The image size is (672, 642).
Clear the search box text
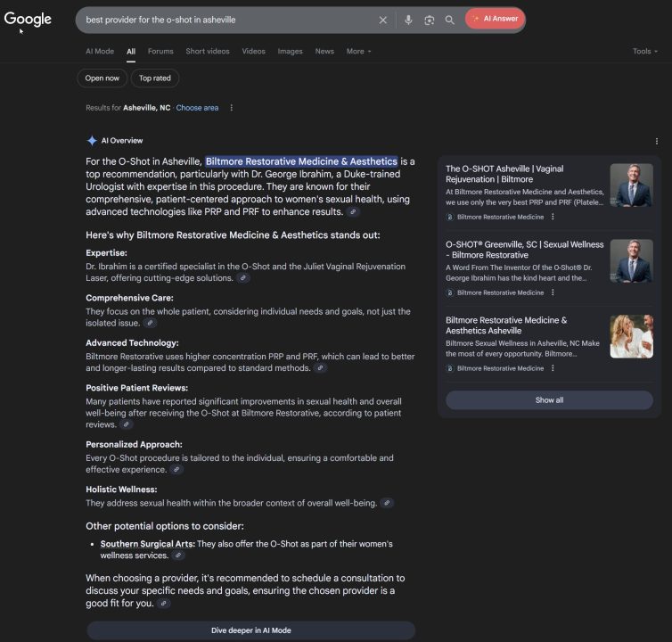click(x=383, y=20)
